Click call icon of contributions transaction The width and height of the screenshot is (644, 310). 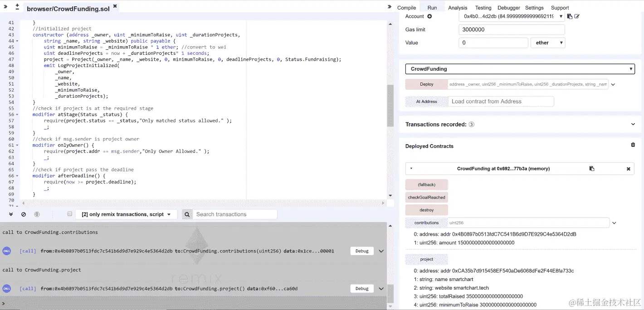click(x=6, y=251)
